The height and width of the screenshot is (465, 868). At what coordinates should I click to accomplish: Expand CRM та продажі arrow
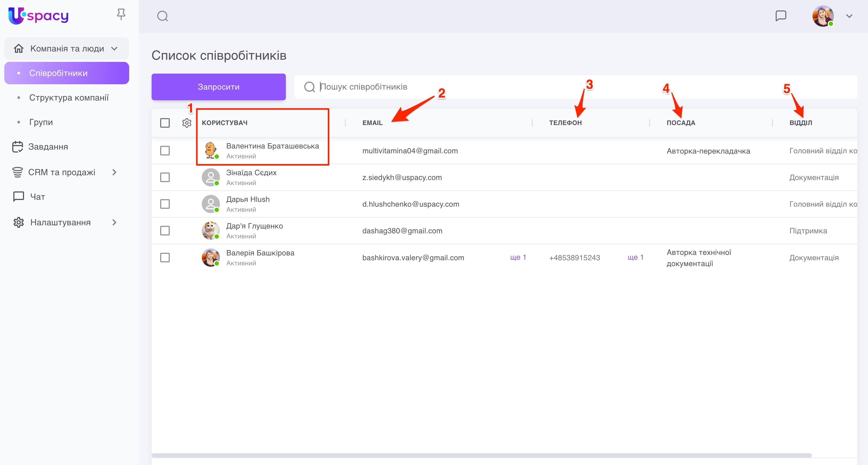coord(114,173)
